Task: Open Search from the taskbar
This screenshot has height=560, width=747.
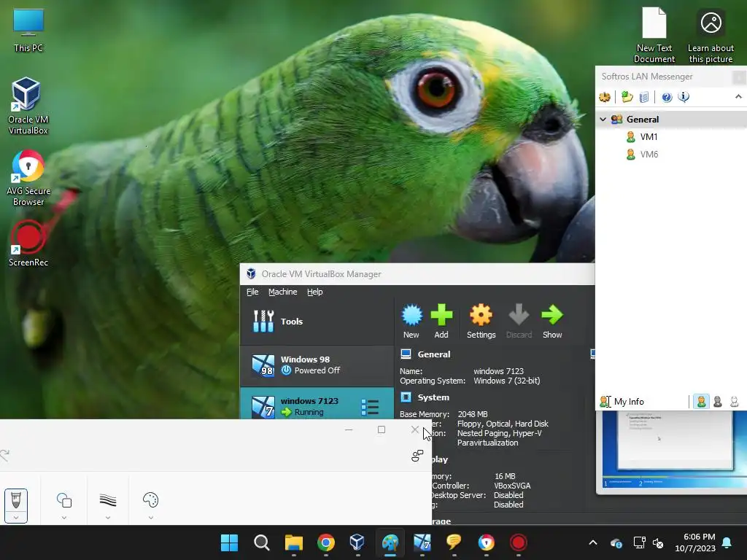Action: click(262, 542)
